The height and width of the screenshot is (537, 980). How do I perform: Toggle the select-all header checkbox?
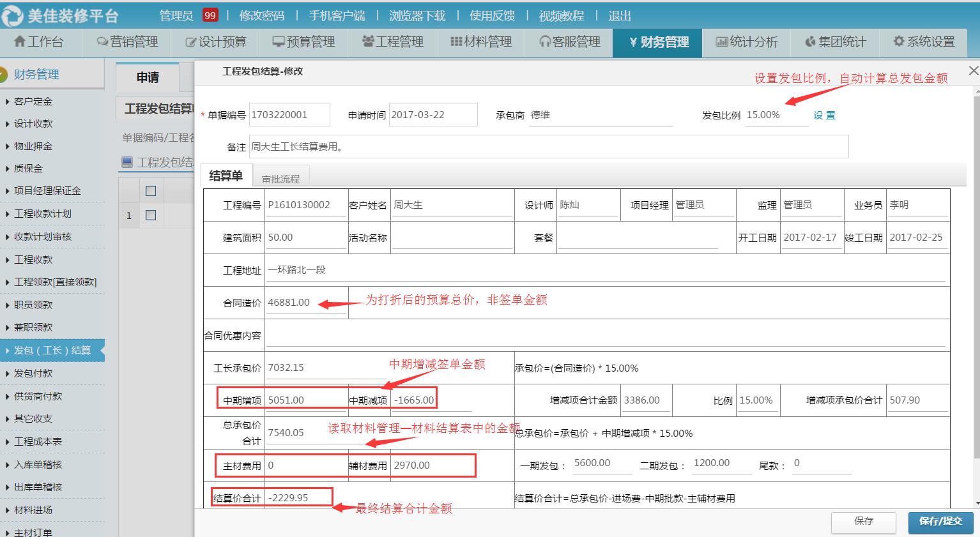click(x=151, y=189)
